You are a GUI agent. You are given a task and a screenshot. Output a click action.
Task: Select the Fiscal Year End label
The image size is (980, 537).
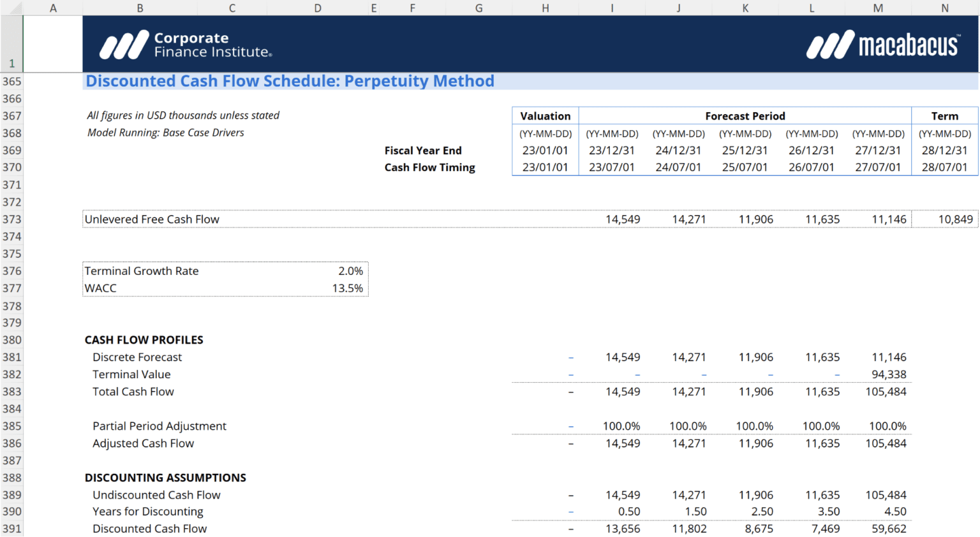click(x=423, y=150)
